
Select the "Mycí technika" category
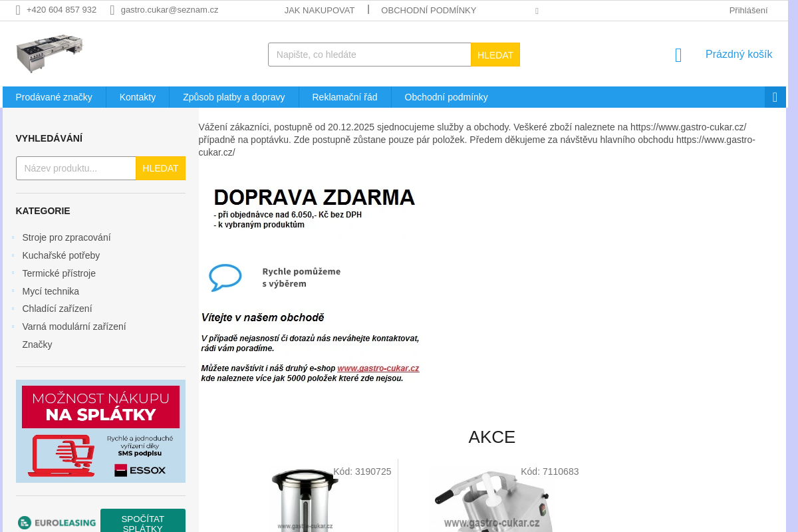coord(51,291)
